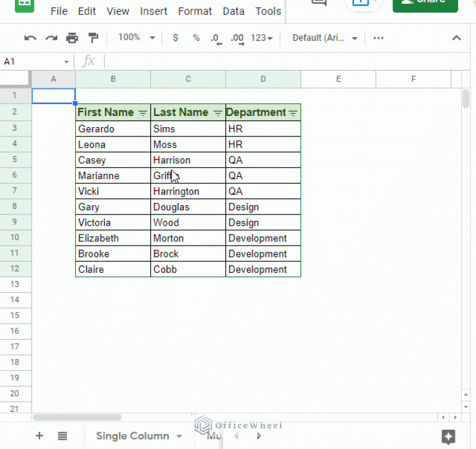Select cell containing Casey
The height and width of the screenshot is (449, 476).
[x=113, y=160]
